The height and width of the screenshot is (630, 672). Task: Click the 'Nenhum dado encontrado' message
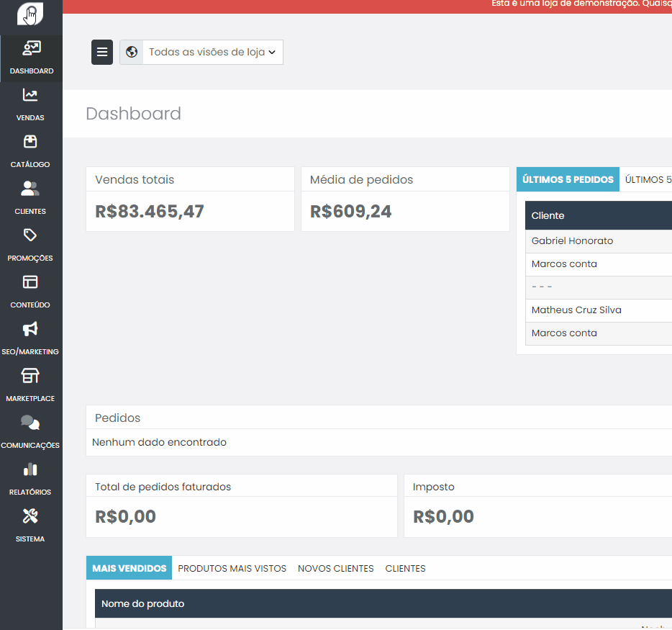pyautogui.click(x=160, y=442)
